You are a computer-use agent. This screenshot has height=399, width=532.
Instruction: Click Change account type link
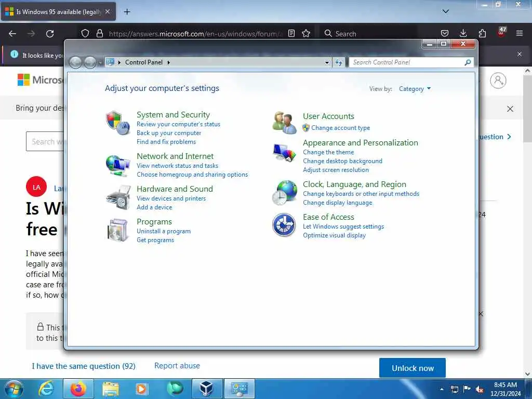coord(341,128)
